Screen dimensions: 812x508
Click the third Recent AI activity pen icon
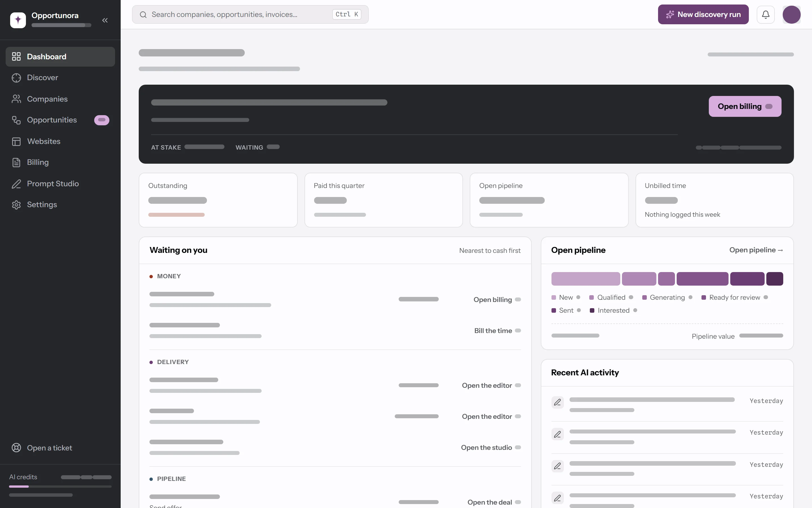(x=557, y=466)
